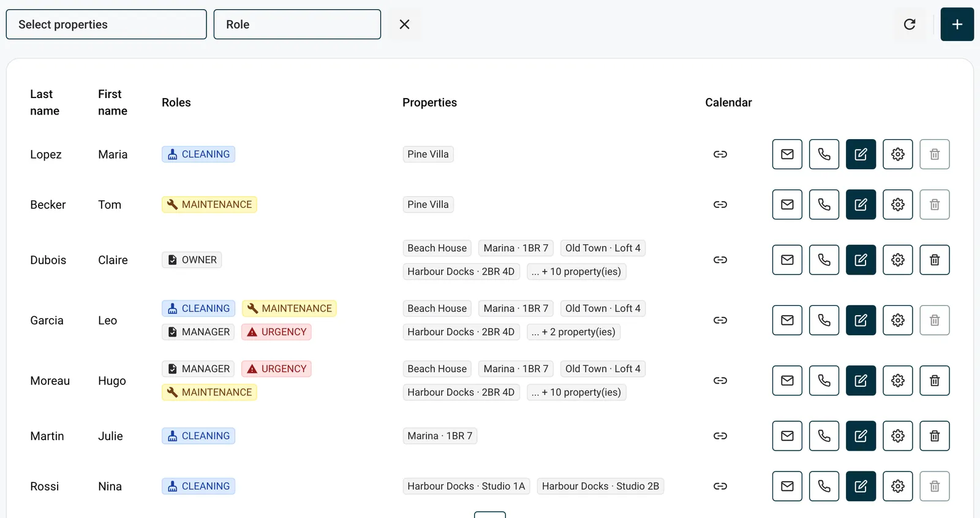This screenshot has width=980, height=518.
Task: Email Nina Rossi
Action: tap(787, 486)
